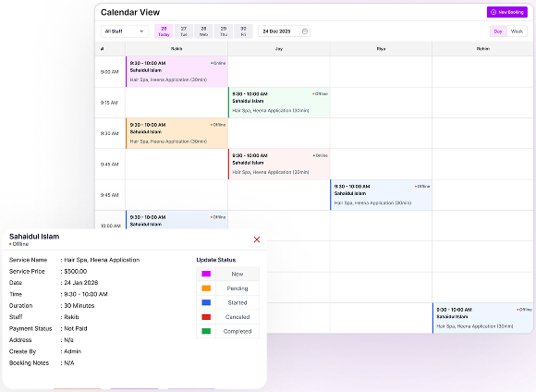Click the Update Status heading
536x392 pixels.
[x=216, y=260]
